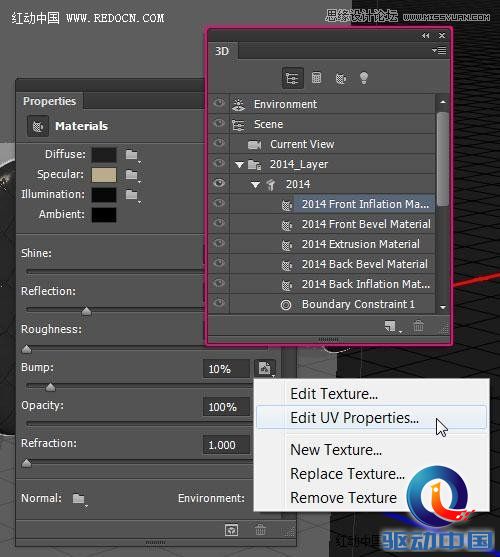
Task: Open the Illumination texture folder menu
Action: pos(132,195)
